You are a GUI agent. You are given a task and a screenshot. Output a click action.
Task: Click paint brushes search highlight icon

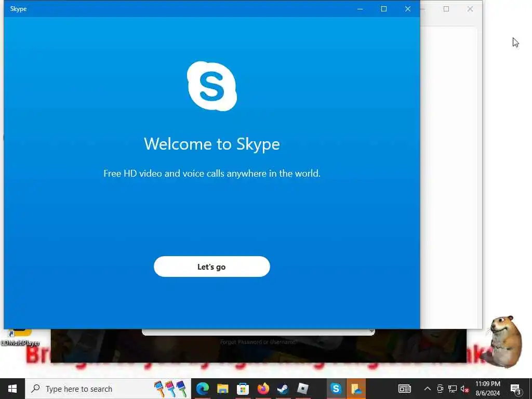(170, 389)
